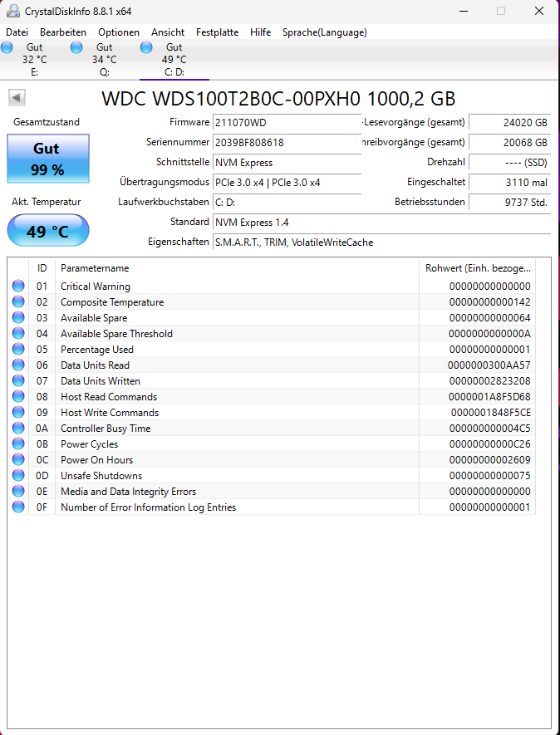This screenshot has width=560, height=735.
Task: Click the previous disk arrow button
Action: click(17, 98)
